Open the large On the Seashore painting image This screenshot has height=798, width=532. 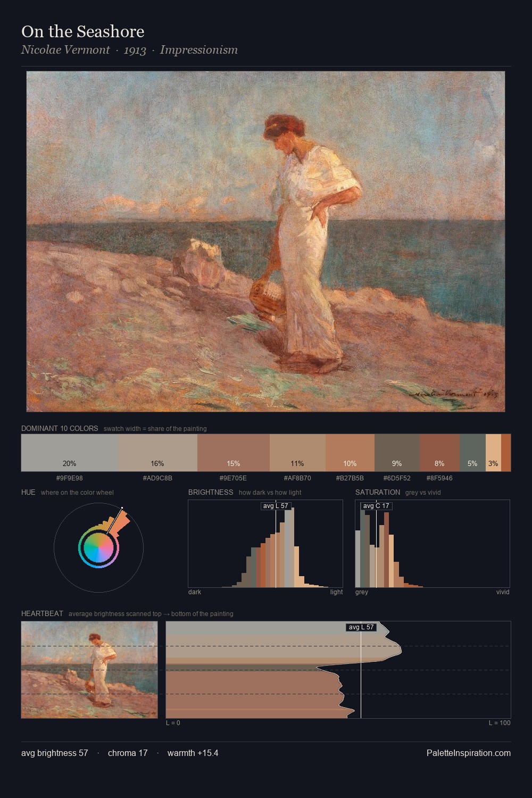point(265,242)
